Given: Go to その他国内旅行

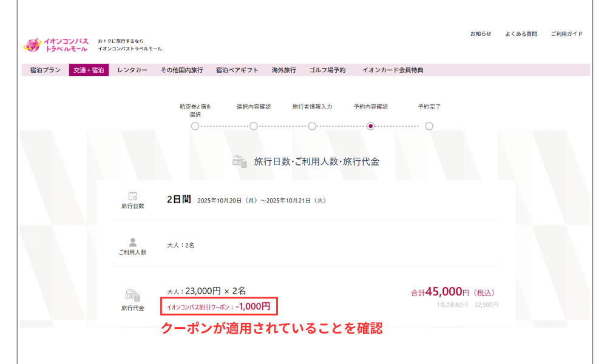Looking at the screenshot, I should 181,70.
